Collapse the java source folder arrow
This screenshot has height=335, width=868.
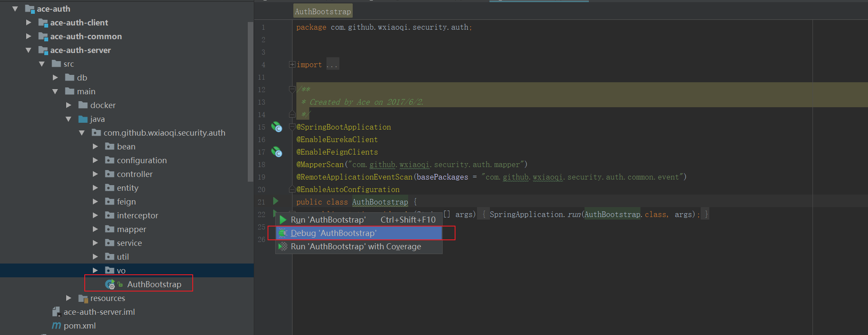point(68,119)
